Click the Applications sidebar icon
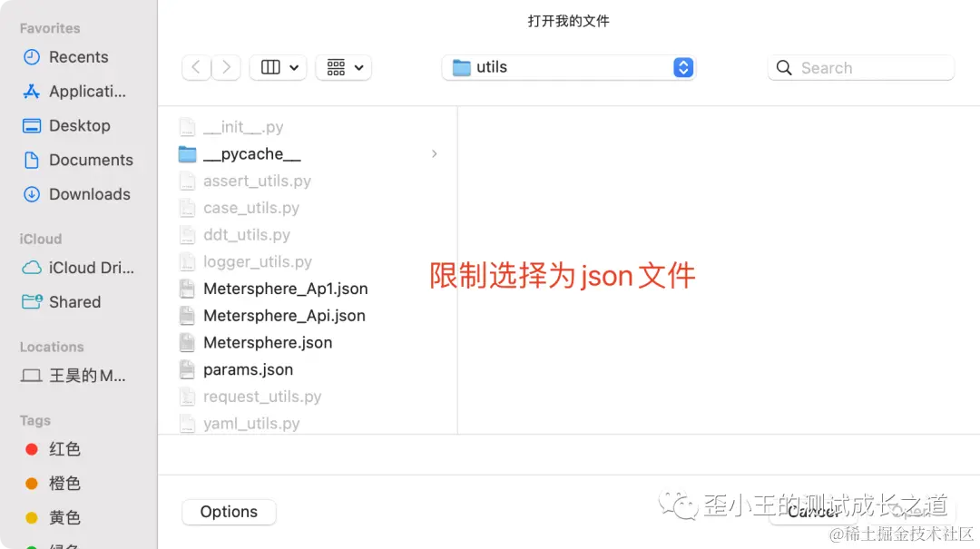Image resolution: width=980 pixels, height=549 pixels. pos(31,92)
